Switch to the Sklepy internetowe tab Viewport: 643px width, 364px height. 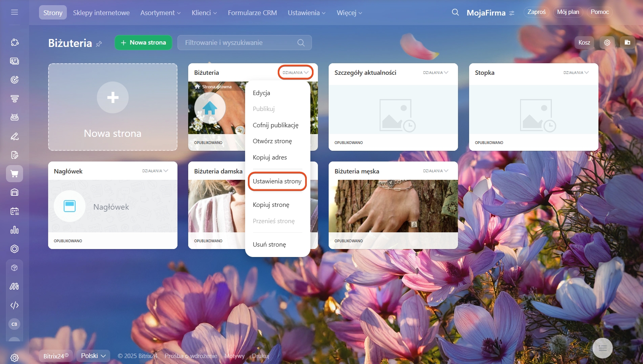coord(101,13)
